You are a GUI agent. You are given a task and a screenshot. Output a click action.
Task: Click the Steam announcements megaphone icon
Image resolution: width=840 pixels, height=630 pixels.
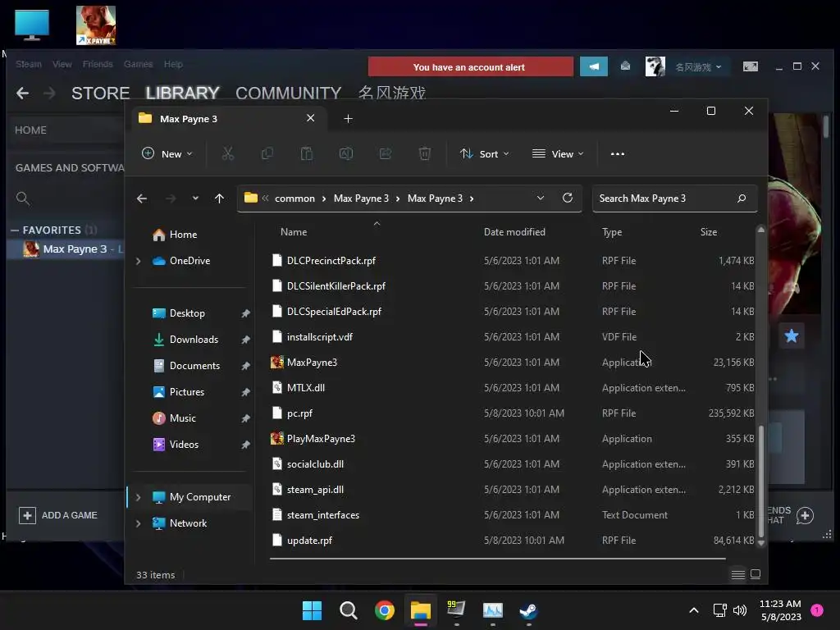click(594, 66)
